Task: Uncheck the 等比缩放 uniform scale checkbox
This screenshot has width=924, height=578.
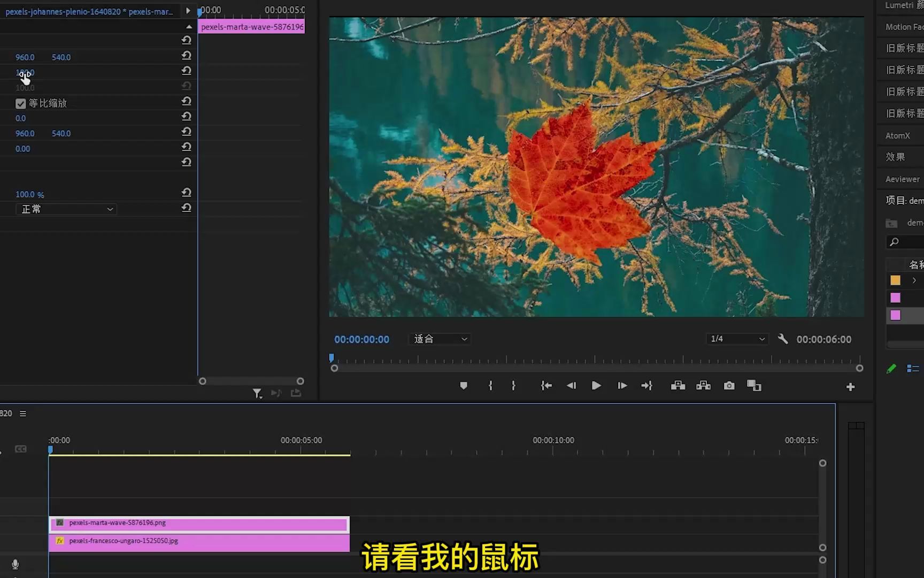Action: (21, 103)
